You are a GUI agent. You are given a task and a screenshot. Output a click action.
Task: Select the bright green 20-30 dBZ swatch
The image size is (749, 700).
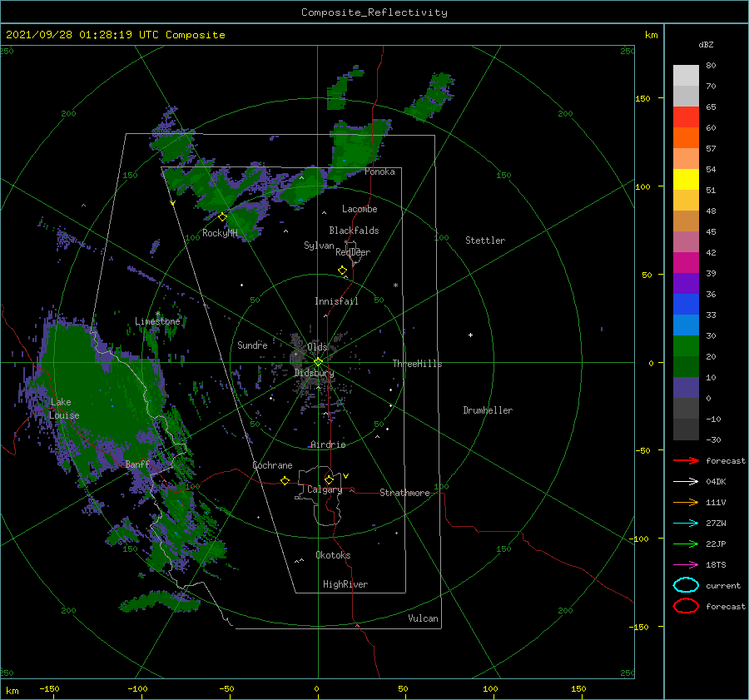click(686, 346)
